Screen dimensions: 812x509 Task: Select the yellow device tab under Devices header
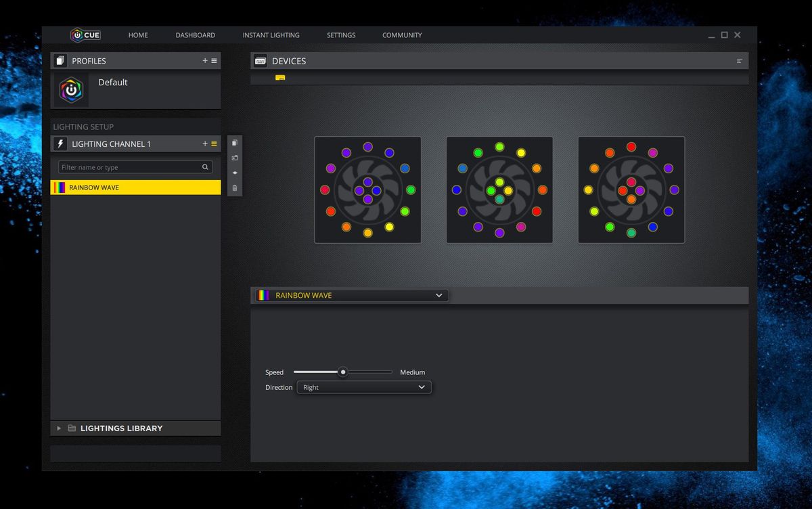[280, 78]
